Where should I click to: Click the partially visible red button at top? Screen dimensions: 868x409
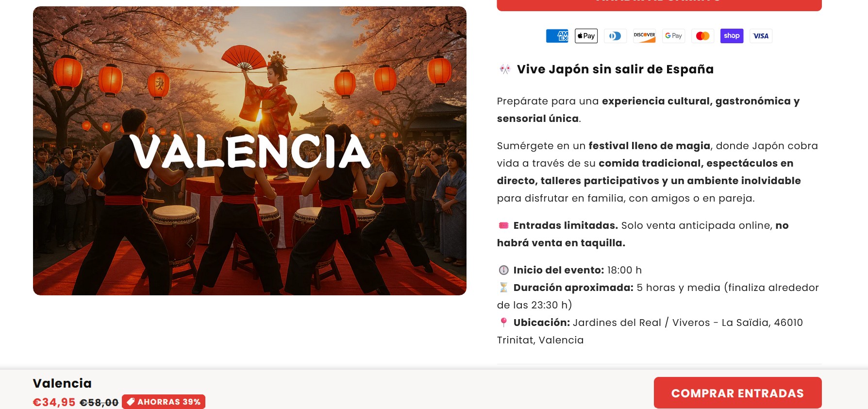659,5
